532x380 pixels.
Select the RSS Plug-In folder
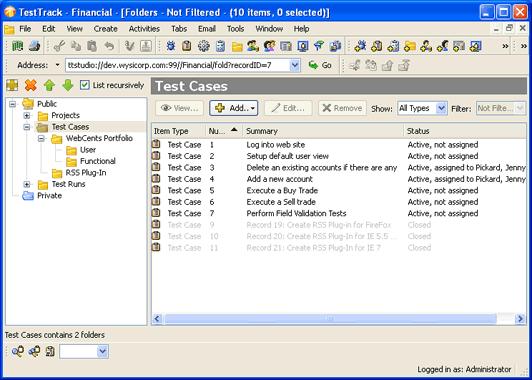pyautogui.click(x=86, y=173)
